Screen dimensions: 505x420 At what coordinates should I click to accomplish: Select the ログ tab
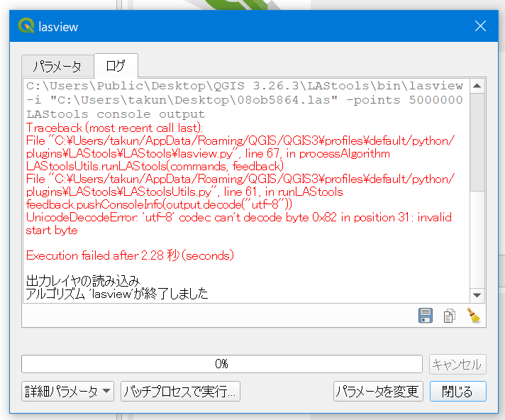(x=116, y=66)
